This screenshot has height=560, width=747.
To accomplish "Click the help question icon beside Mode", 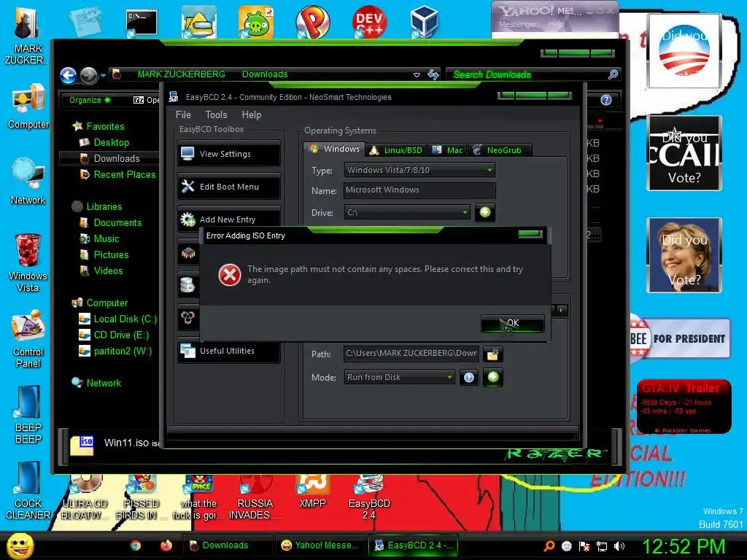I will [x=469, y=378].
